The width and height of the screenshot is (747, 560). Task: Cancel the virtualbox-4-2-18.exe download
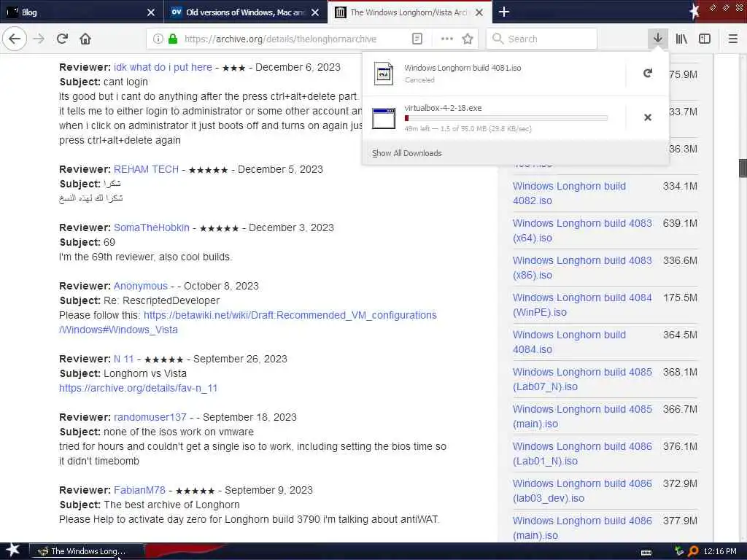(648, 117)
